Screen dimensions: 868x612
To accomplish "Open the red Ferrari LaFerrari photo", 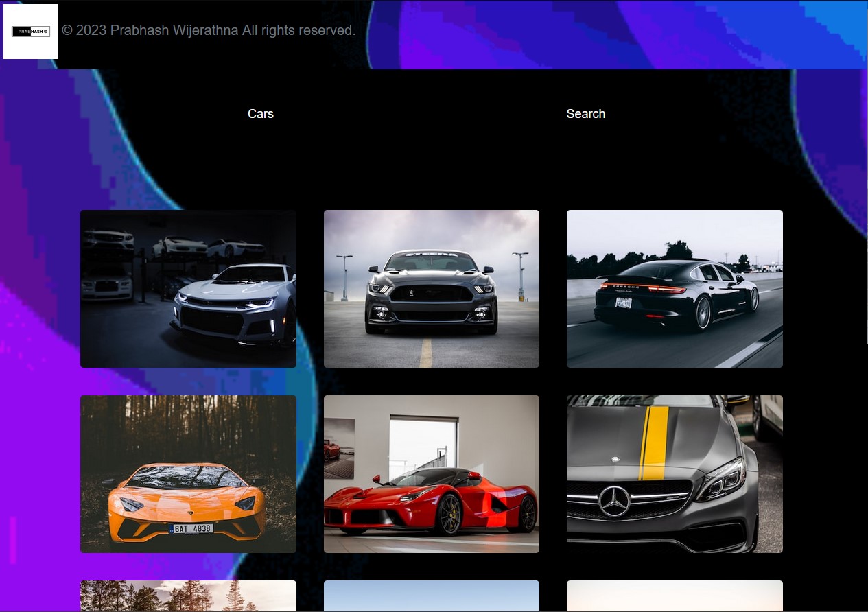I will 431,474.
